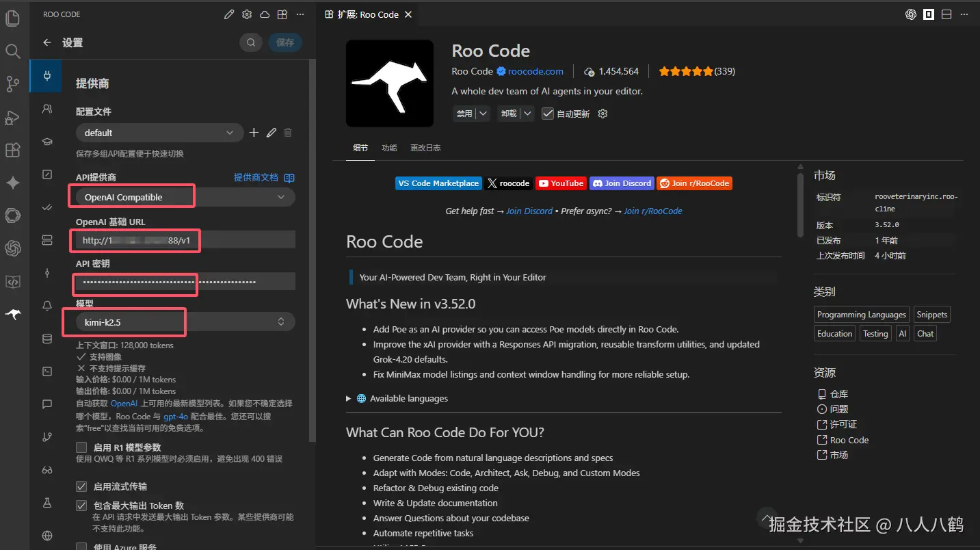Image resolution: width=980 pixels, height=550 pixels.
Task: Click the Join Discord badge
Action: (622, 183)
